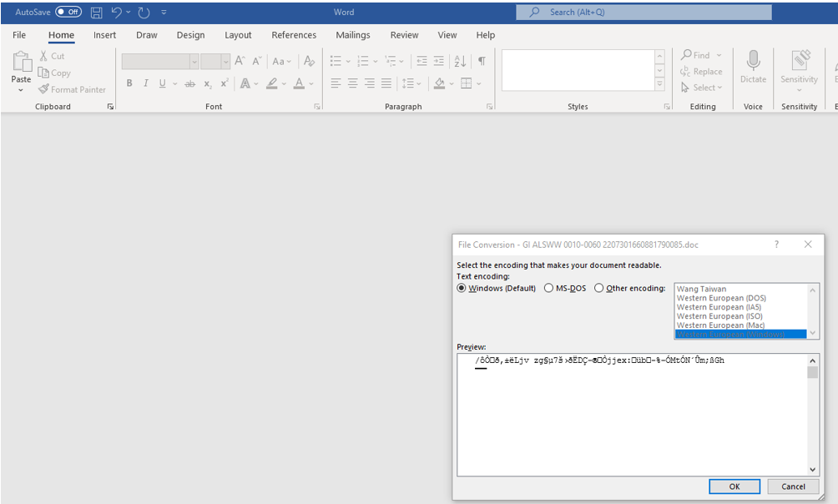This screenshot has height=504, width=838.
Task: Click the Format Painter tool
Action: point(72,89)
